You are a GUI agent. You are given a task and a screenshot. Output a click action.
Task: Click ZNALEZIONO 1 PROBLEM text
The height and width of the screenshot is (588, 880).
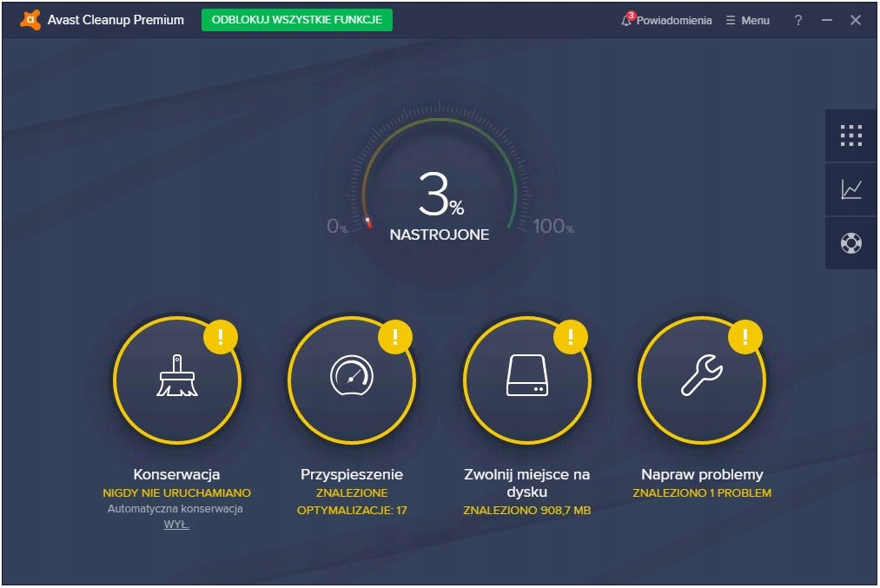click(702, 492)
